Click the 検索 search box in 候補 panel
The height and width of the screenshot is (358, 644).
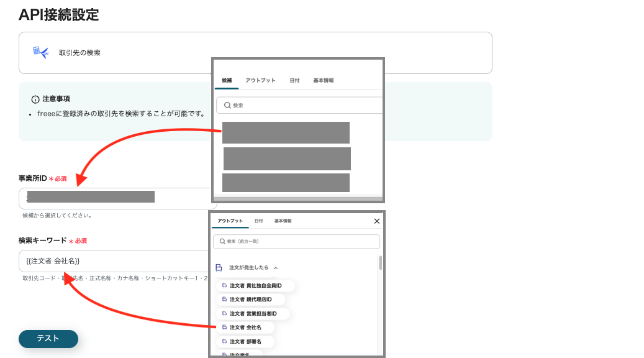[299, 105]
